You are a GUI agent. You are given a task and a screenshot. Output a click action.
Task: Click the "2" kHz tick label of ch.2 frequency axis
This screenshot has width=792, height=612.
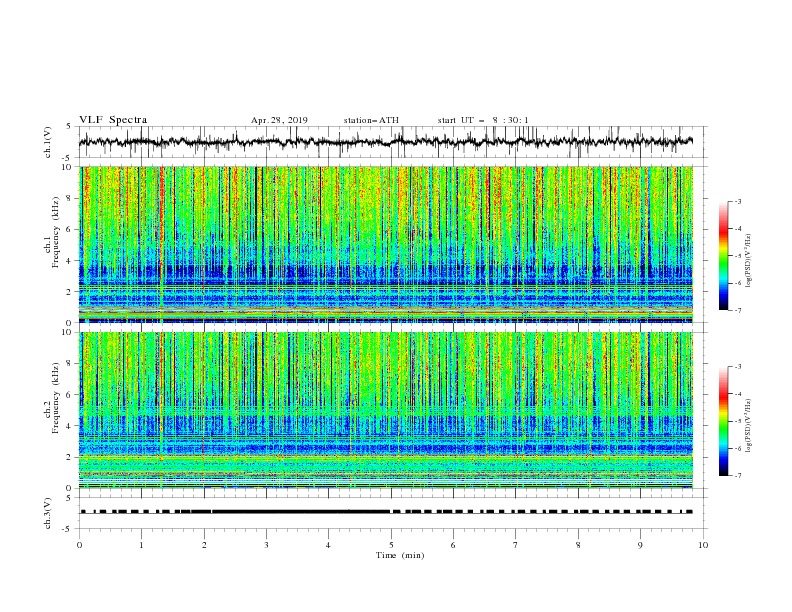pyautogui.click(x=70, y=457)
